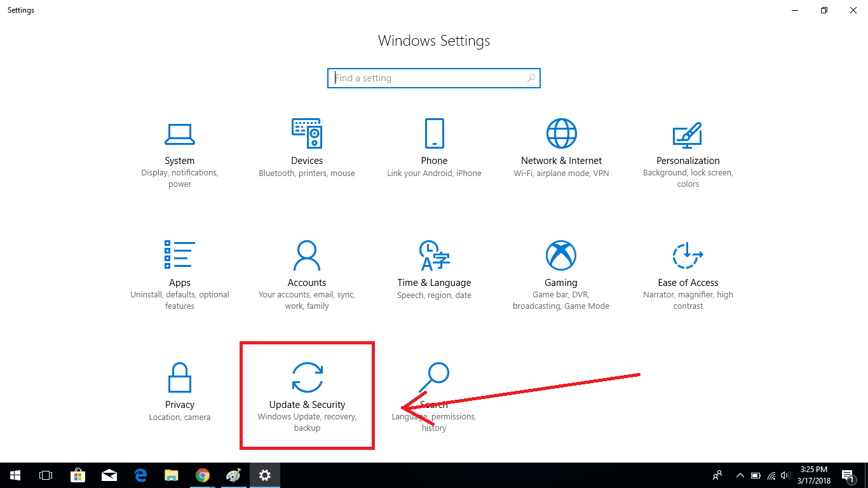The height and width of the screenshot is (488, 868).
Task: Launch Microsoft Store from the taskbar
Action: click(x=78, y=475)
